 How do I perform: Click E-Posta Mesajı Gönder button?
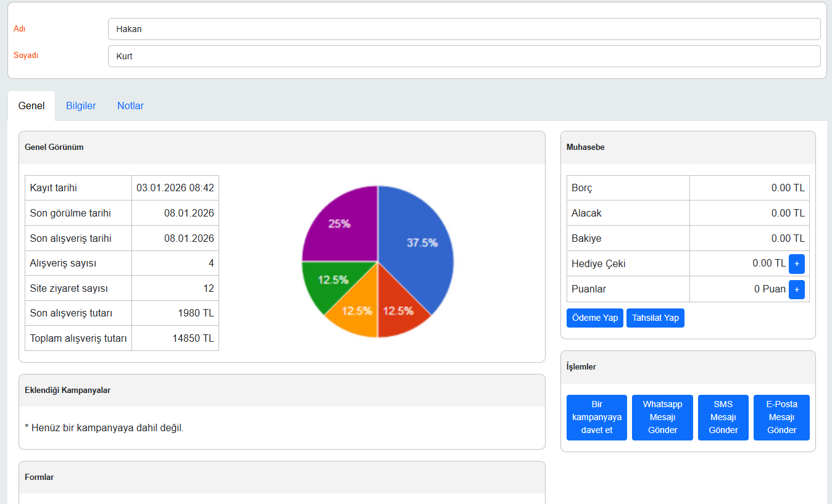pos(781,418)
